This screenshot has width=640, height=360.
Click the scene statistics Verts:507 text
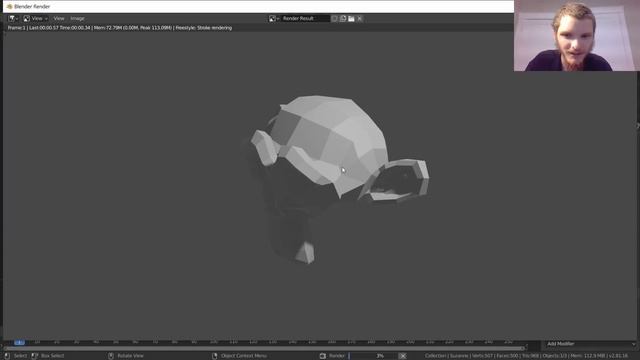click(x=483, y=356)
